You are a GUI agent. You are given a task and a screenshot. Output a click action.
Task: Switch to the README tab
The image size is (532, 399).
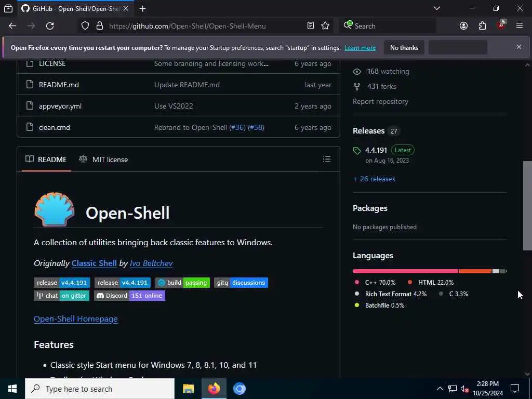tap(46, 159)
